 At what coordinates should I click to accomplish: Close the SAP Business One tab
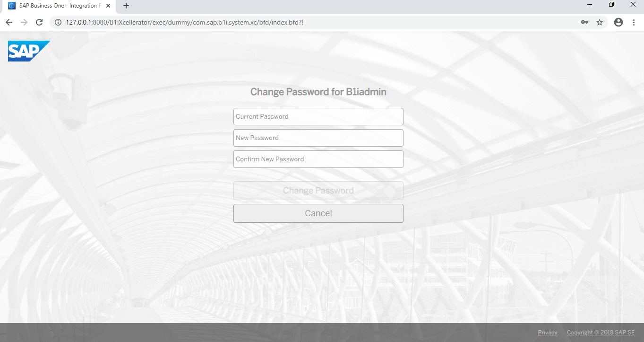point(108,6)
